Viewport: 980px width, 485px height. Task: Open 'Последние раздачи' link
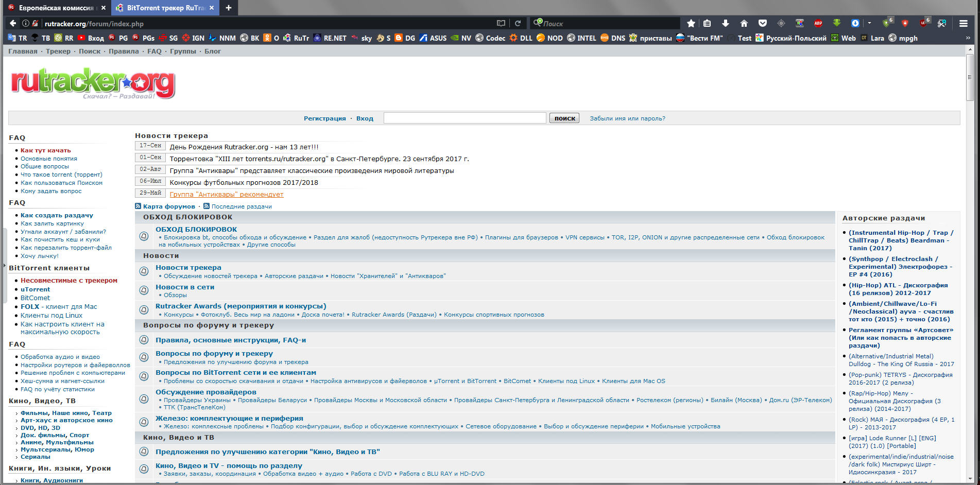(242, 206)
